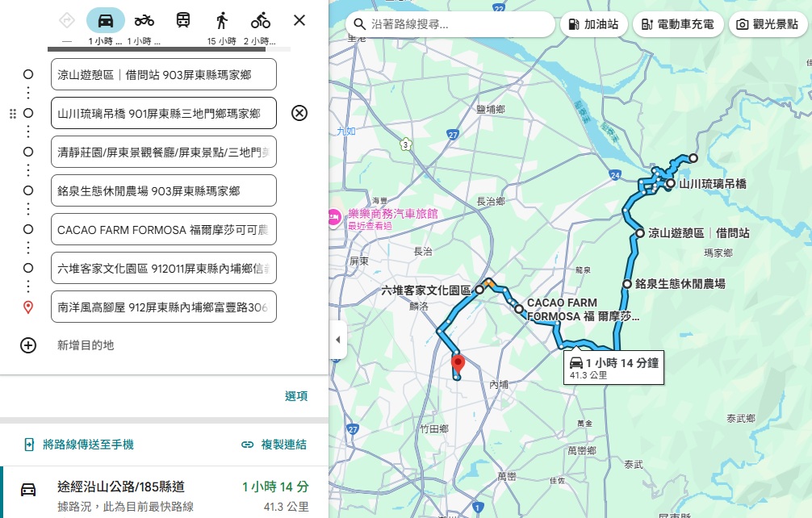
Task: Remove the 山川琉璃吊橋 waypoint
Action: coord(299,113)
